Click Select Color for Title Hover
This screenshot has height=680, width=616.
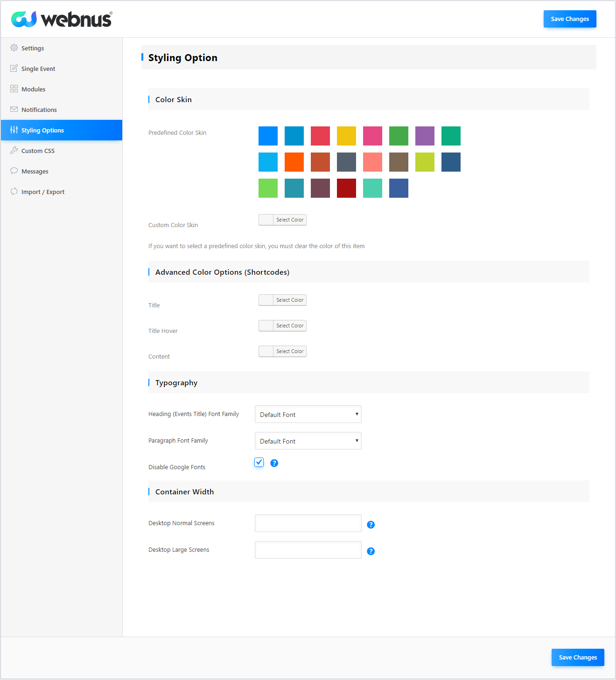(x=282, y=326)
